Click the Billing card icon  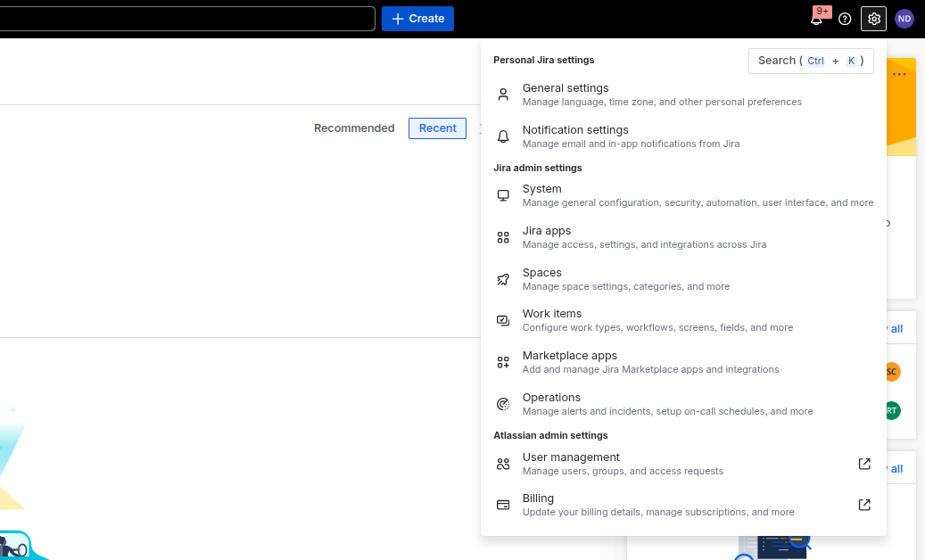tap(503, 505)
